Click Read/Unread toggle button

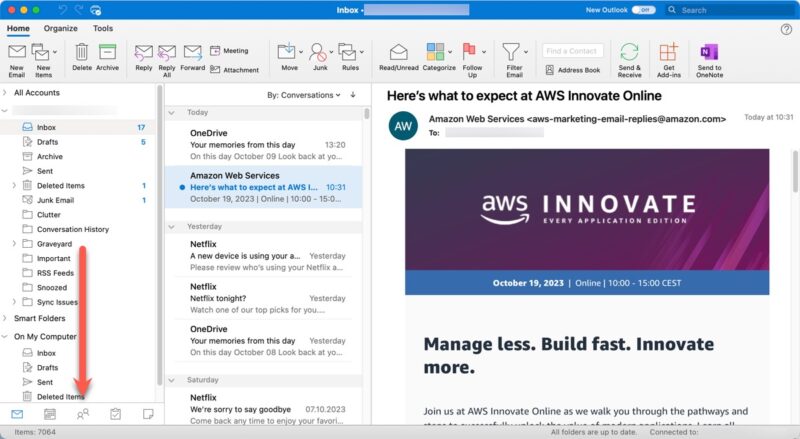(398, 55)
